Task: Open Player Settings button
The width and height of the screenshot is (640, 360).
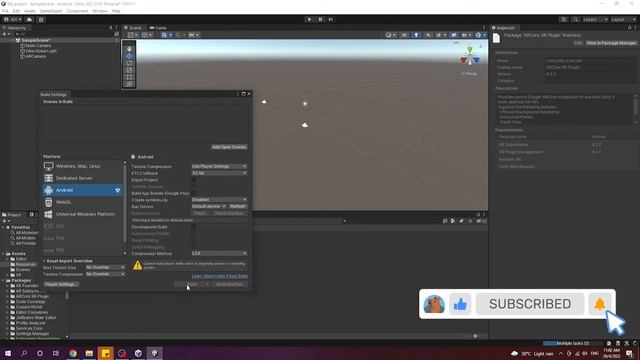Action: tap(61, 284)
